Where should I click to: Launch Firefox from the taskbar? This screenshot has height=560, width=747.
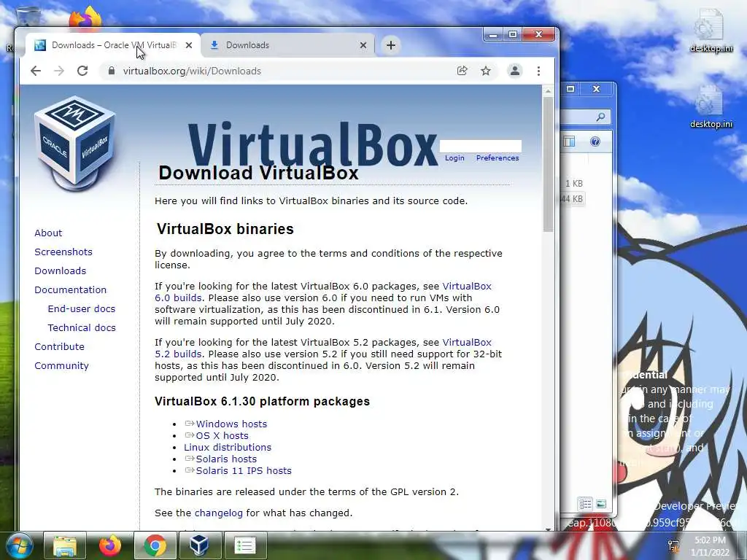tap(110, 545)
